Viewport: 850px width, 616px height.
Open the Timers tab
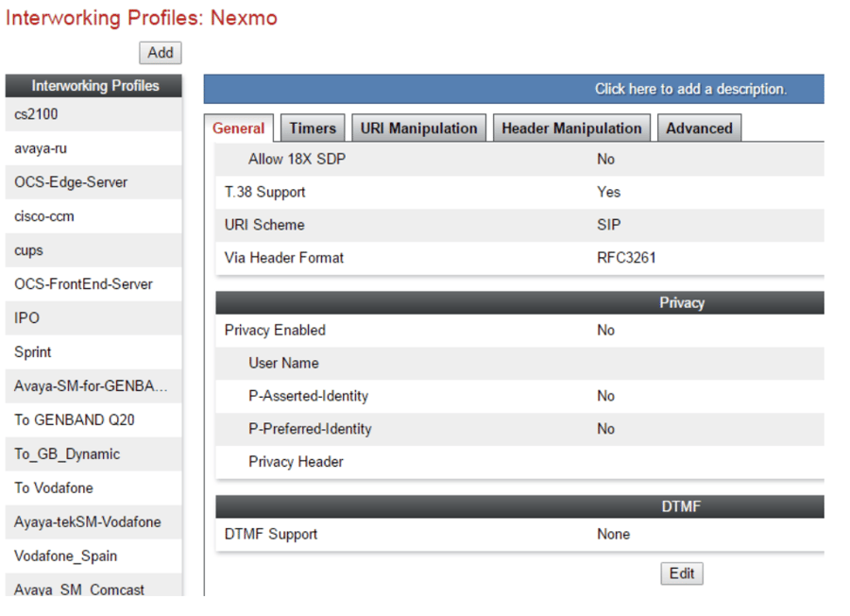click(313, 128)
